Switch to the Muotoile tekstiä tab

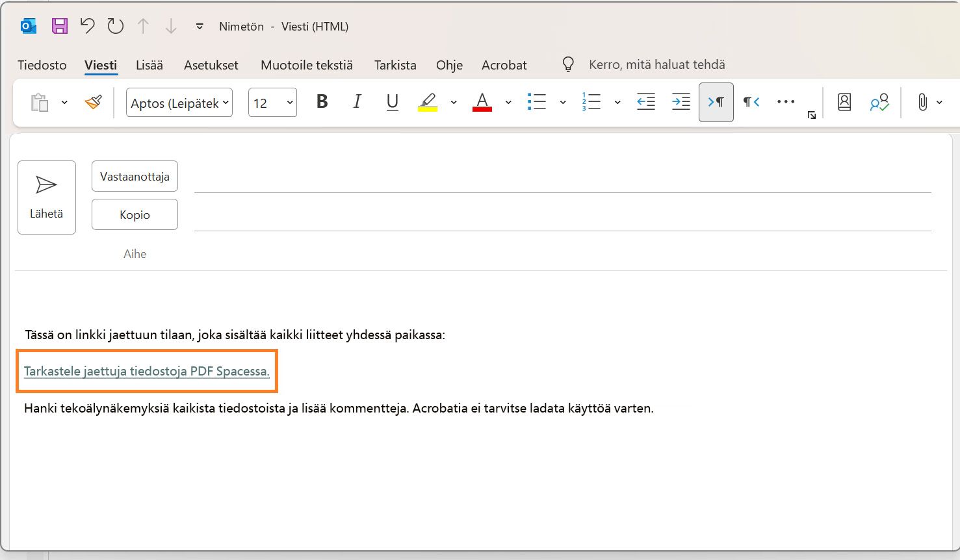(x=307, y=65)
